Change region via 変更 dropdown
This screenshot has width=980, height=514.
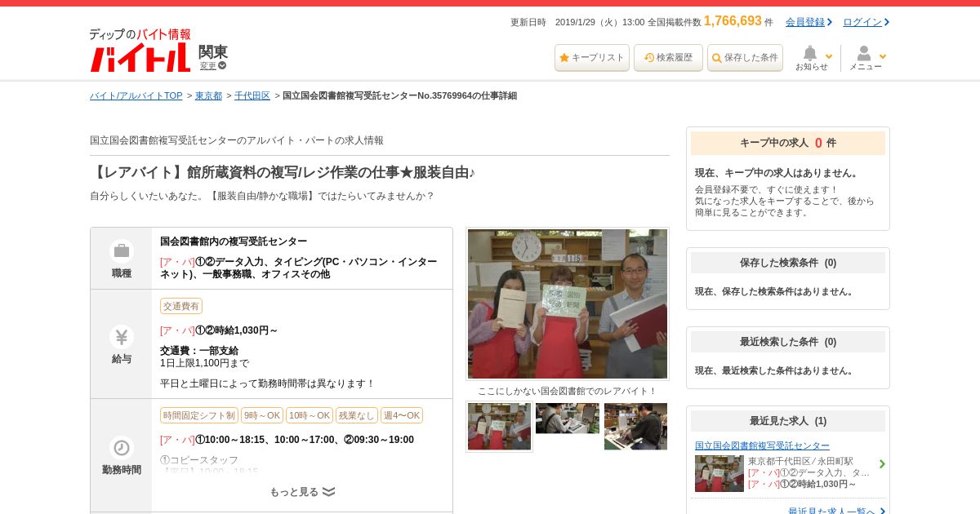[213, 66]
